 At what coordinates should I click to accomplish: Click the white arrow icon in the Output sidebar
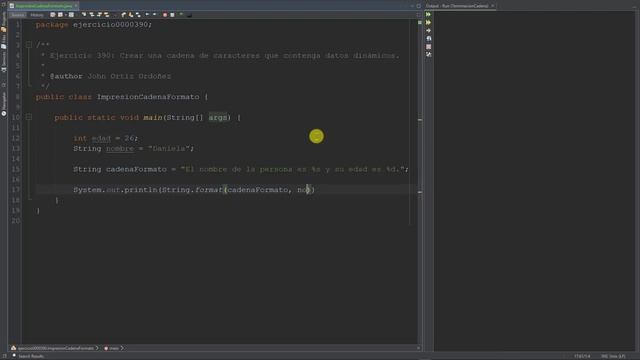coord(429,31)
